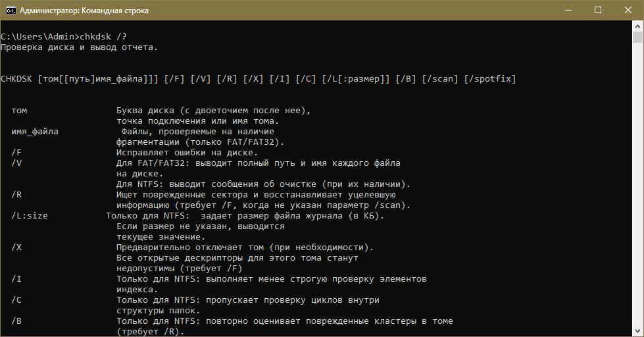Image resolution: width=644 pixels, height=337 pixels.
Task: Click the '/X' parameter label in left column
Action: coord(16,247)
